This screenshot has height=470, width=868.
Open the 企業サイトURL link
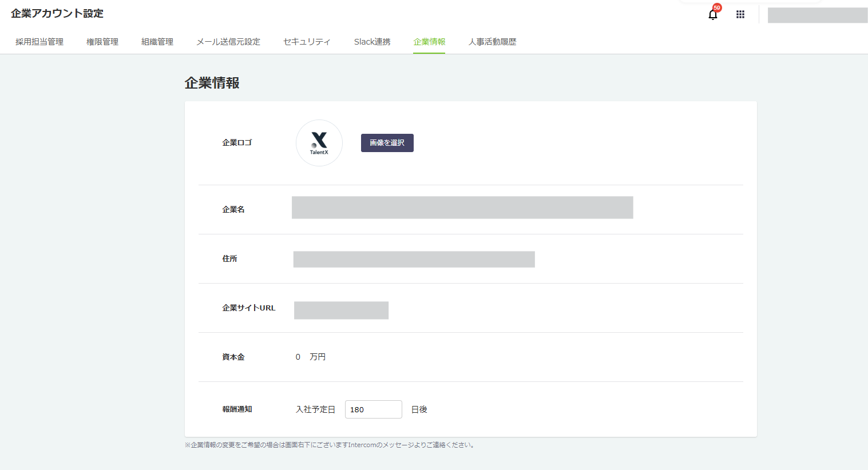341,310
